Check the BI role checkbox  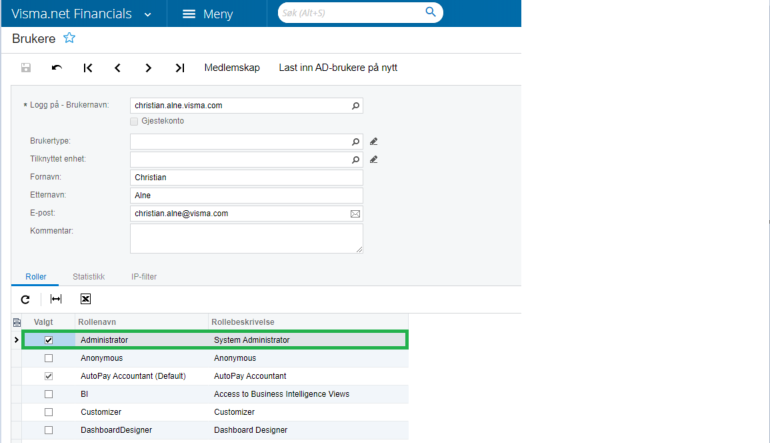coord(49,394)
